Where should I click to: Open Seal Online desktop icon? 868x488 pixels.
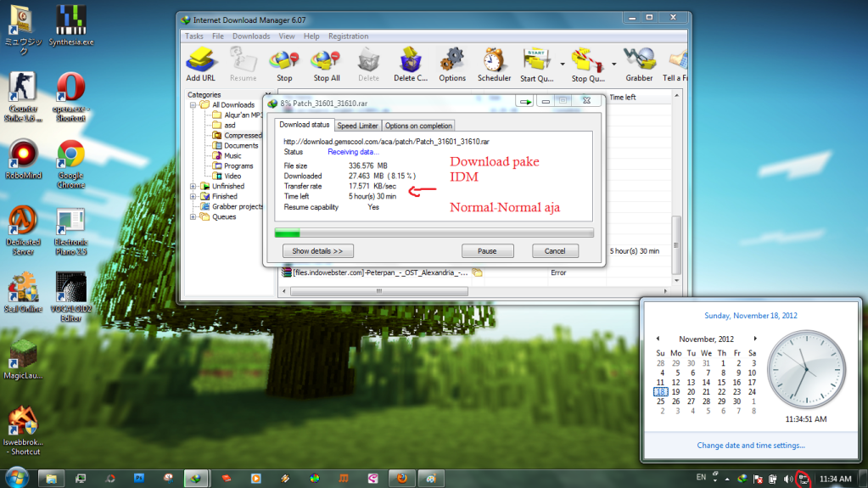pyautogui.click(x=23, y=293)
